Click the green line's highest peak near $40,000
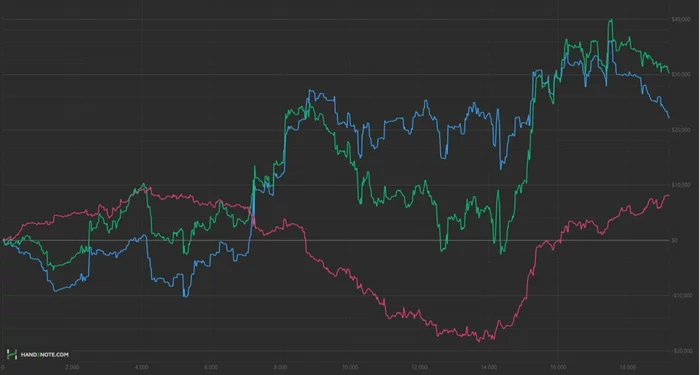This screenshot has width=700, height=375. (x=611, y=20)
